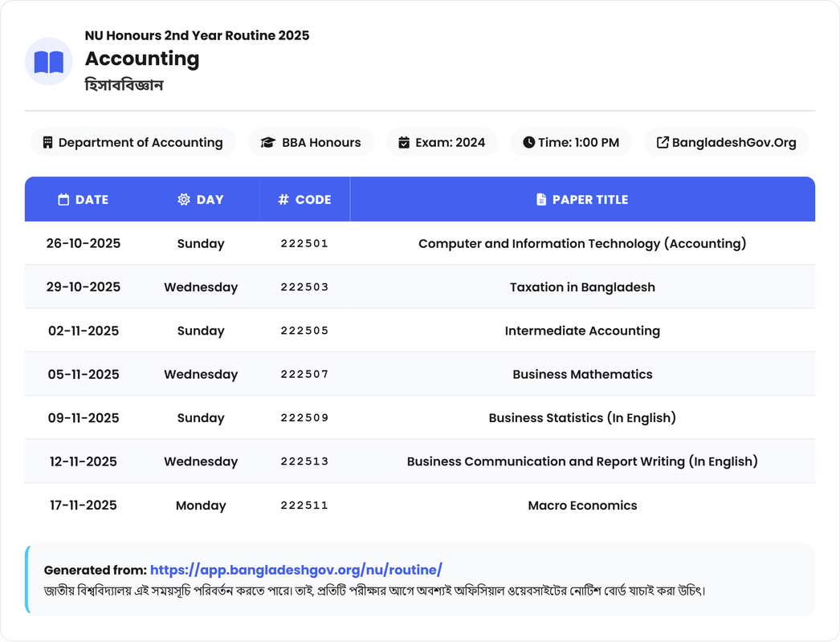Select date cell 05-11-2025
The height and width of the screenshot is (642, 840).
pos(84,374)
